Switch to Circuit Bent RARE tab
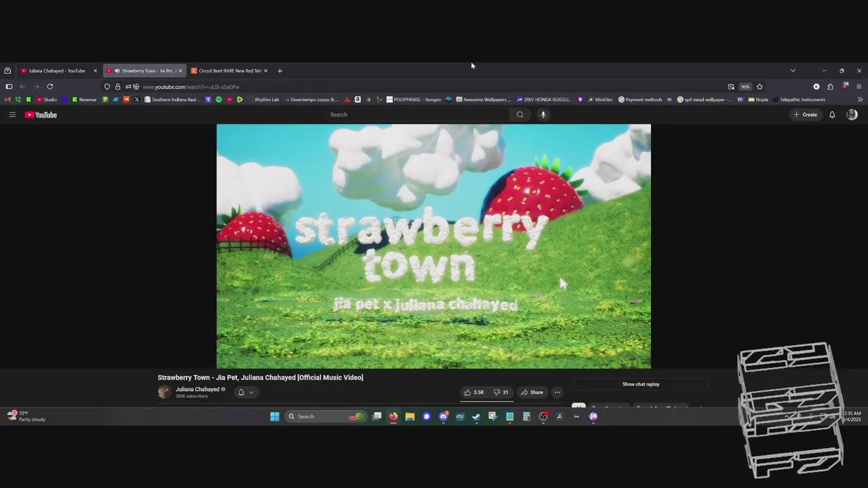The height and width of the screenshot is (488, 868). tap(229, 70)
